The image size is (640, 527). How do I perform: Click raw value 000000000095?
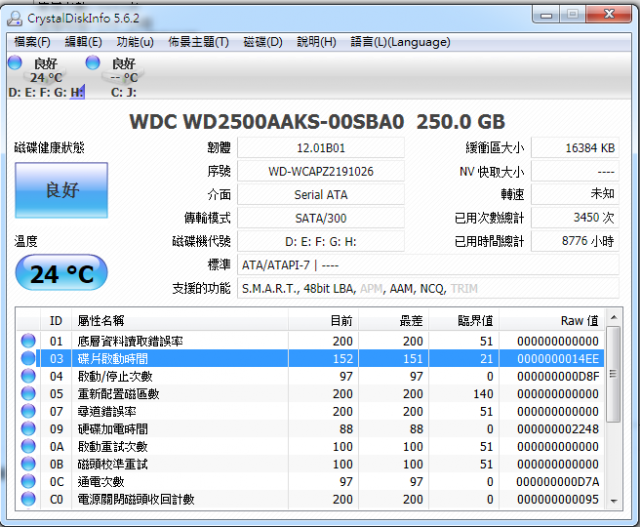point(558,499)
